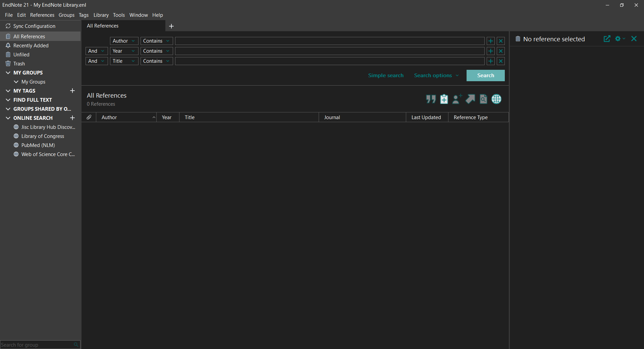Open Library of Congress online search
644x349 pixels.
pyautogui.click(x=39, y=136)
